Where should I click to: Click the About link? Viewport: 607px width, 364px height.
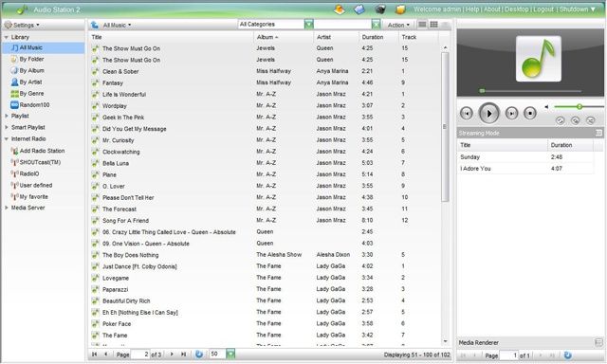(491, 9)
